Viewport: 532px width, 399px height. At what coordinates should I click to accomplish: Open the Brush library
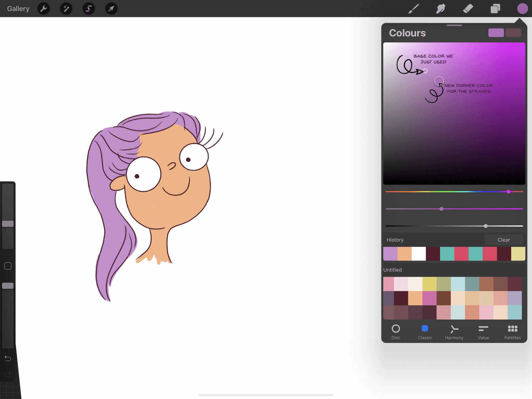[x=413, y=9]
